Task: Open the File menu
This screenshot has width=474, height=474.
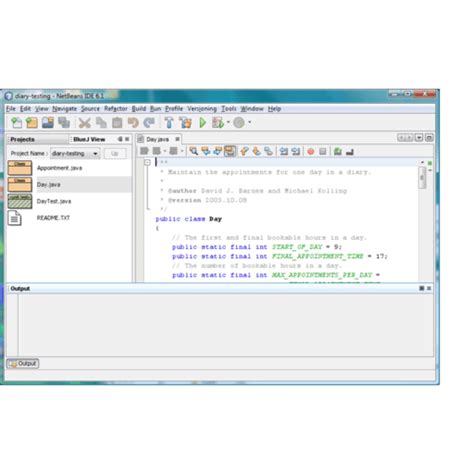Action: pyautogui.click(x=11, y=109)
